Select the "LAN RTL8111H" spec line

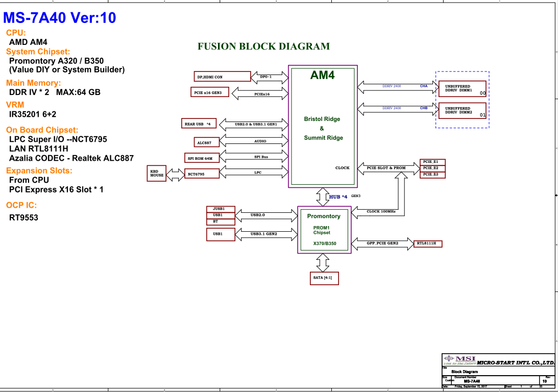click(x=39, y=149)
